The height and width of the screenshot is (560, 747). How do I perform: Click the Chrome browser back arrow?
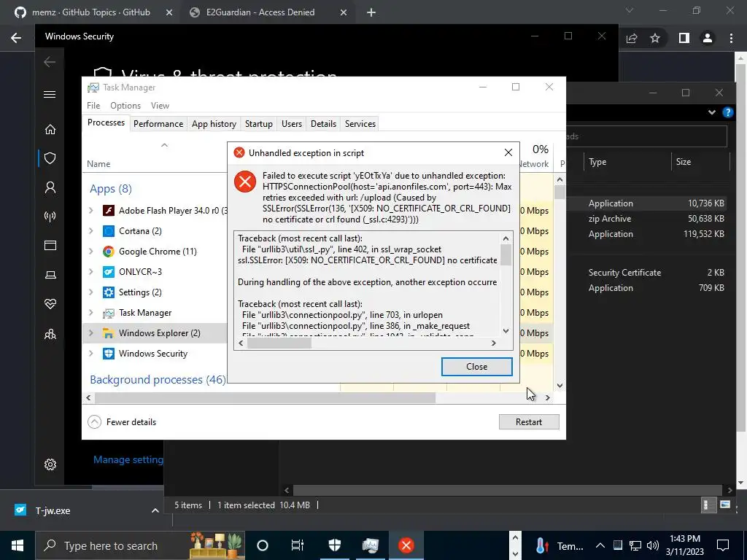[16, 38]
